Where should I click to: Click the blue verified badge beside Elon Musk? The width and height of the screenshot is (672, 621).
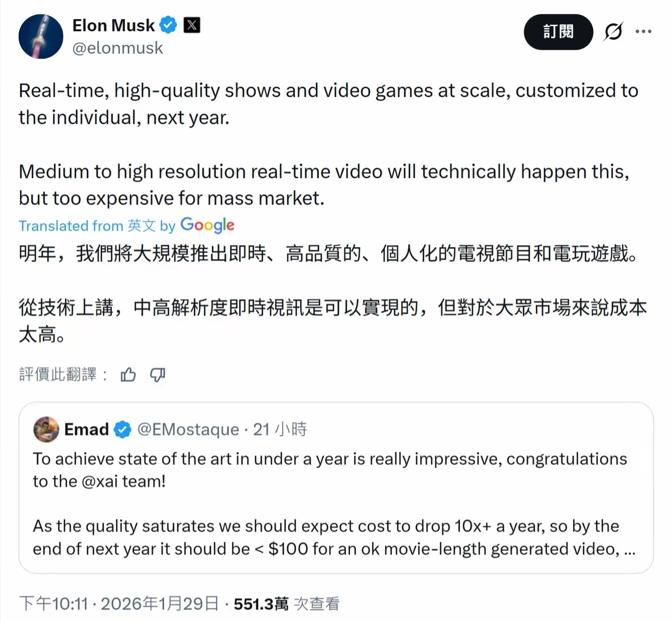pos(168,25)
